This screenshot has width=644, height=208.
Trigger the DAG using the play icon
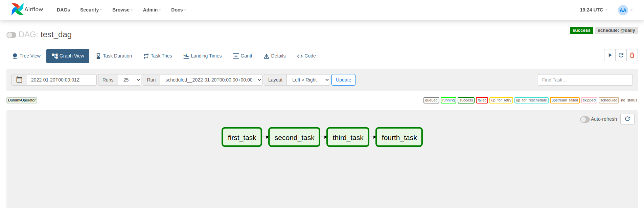coord(610,55)
